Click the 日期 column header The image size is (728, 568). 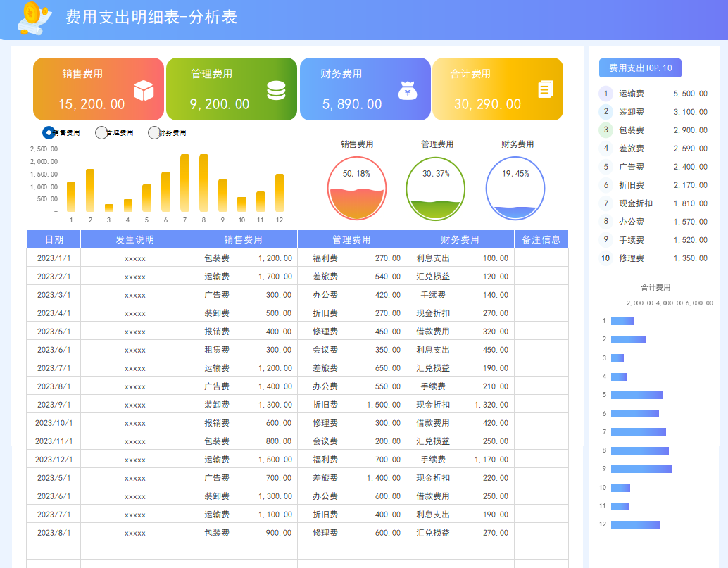point(53,239)
